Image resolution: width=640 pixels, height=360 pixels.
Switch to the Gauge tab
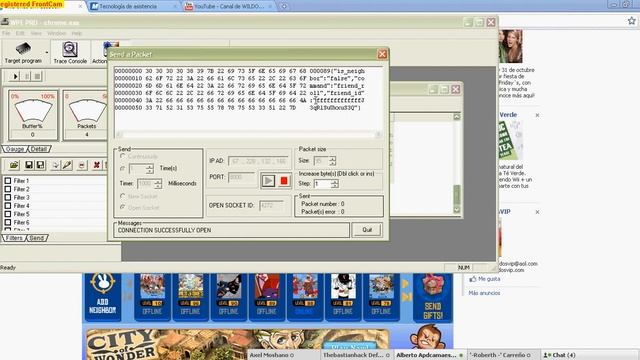click(x=15, y=149)
